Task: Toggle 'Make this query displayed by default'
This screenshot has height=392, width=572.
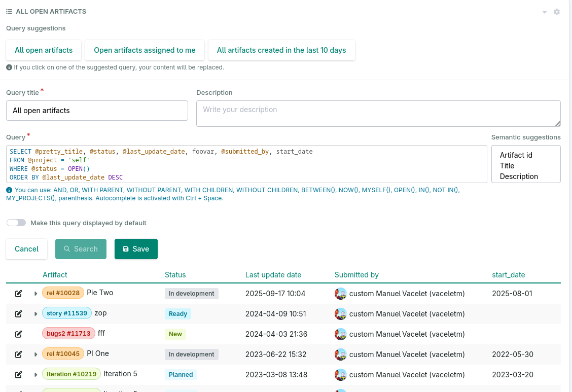Action: 16,223
